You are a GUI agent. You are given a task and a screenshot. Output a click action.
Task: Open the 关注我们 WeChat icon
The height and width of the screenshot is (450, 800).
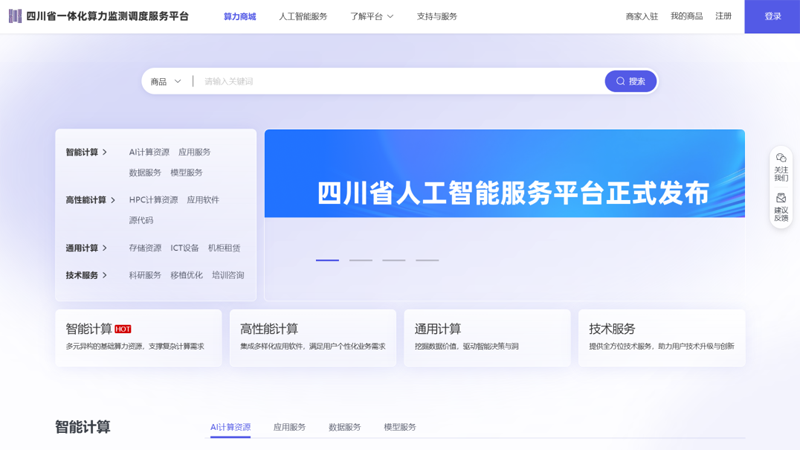click(x=781, y=158)
